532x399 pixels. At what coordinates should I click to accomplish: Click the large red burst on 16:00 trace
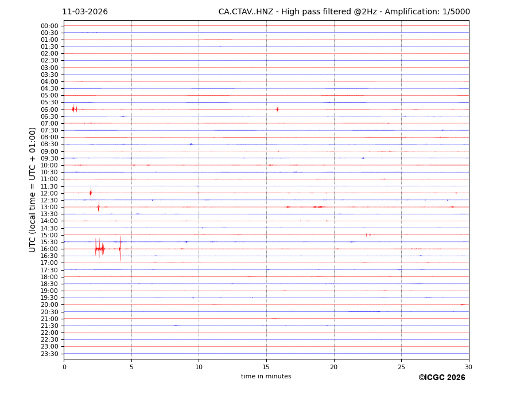point(100,249)
